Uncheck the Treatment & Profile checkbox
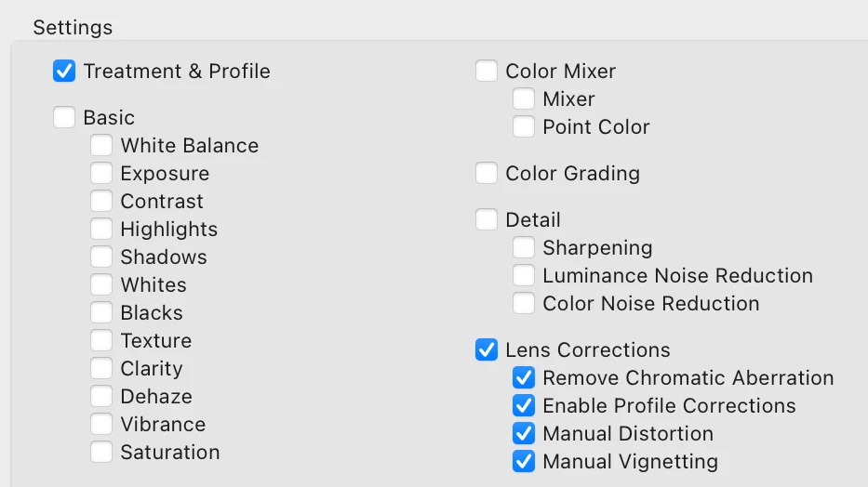 [64, 72]
